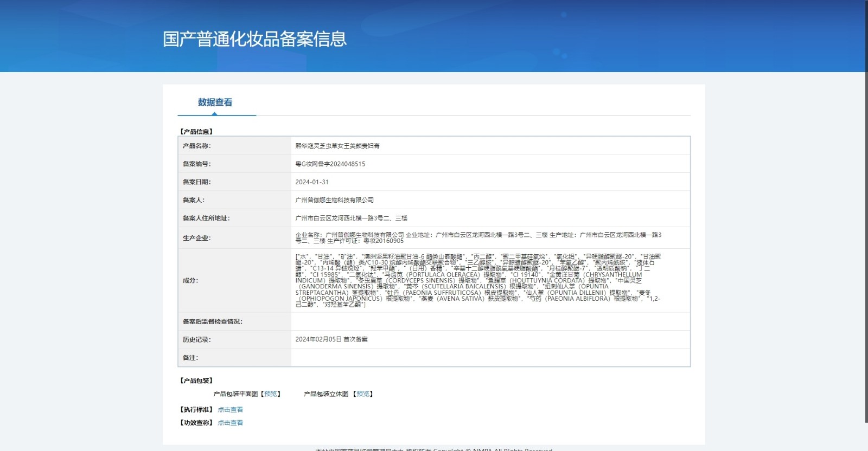Open the 数据查看 tab
Screen dimensions: 868x451
point(215,102)
